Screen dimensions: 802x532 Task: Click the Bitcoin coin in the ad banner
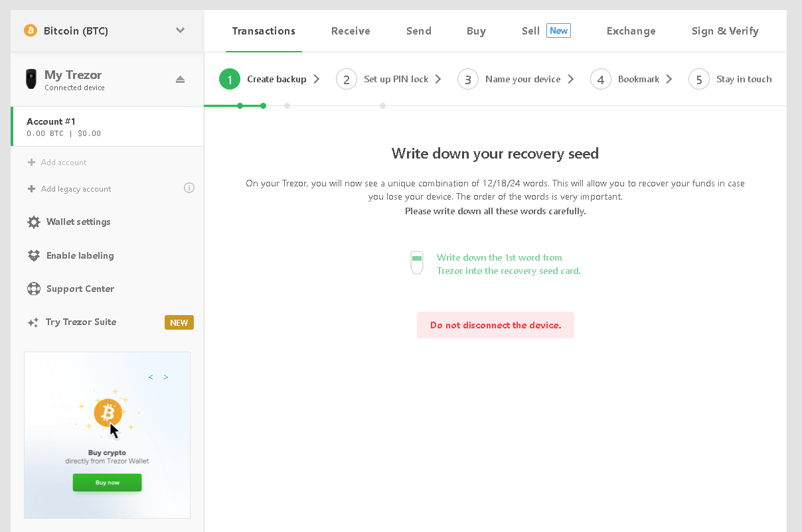pos(107,413)
